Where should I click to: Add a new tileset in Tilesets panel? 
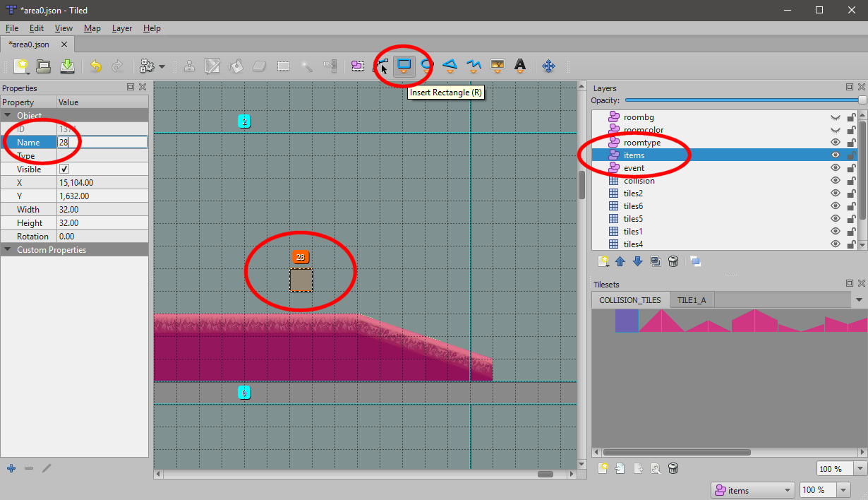(603, 468)
